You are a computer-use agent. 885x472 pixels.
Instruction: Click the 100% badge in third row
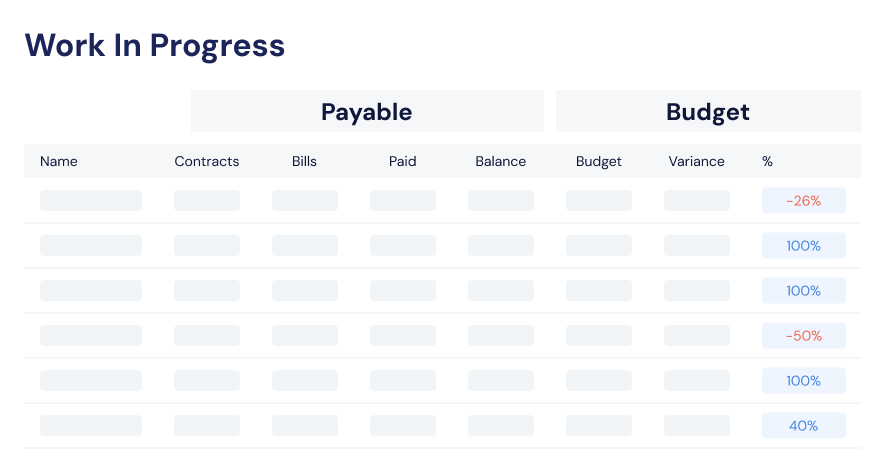[x=804, y=291]
